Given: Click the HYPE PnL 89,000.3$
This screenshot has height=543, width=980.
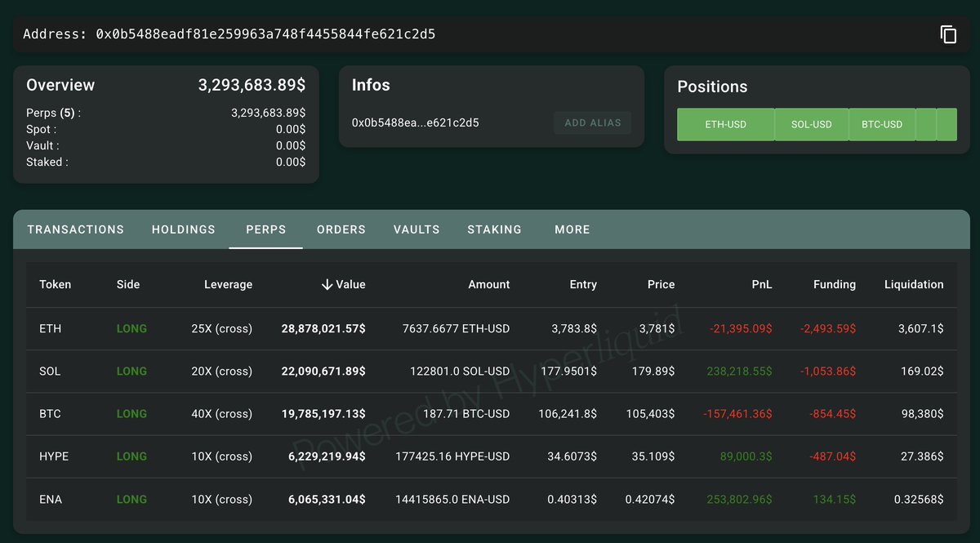Looking at the screenshot, I should (746, 456).
